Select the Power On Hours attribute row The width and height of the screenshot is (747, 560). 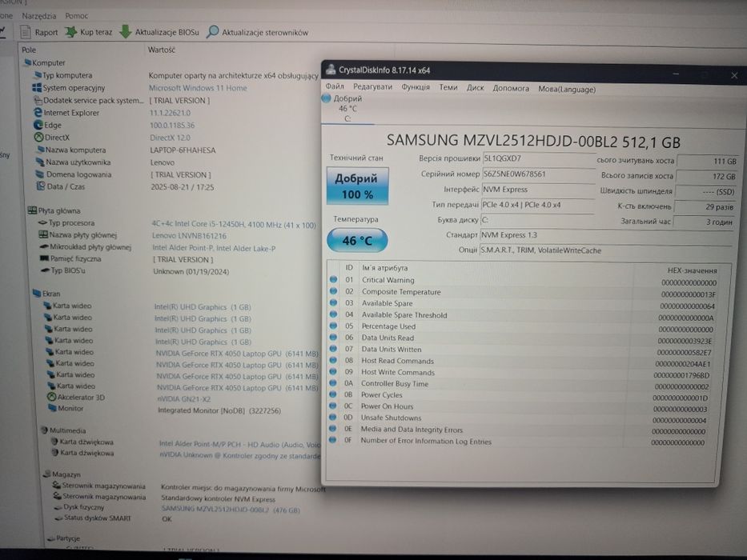point(520,407)
